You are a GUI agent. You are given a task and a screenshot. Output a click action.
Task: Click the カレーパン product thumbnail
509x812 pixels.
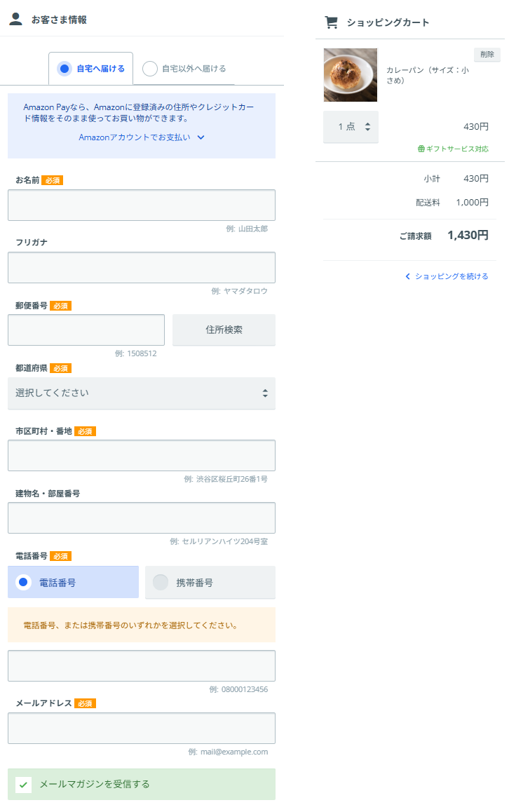pos(351,75)
